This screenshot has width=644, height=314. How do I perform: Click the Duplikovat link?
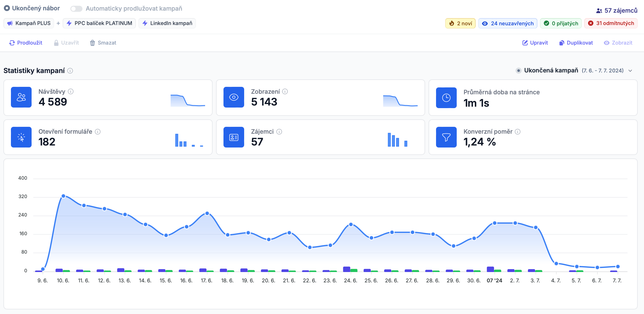[x=576, y=43]
